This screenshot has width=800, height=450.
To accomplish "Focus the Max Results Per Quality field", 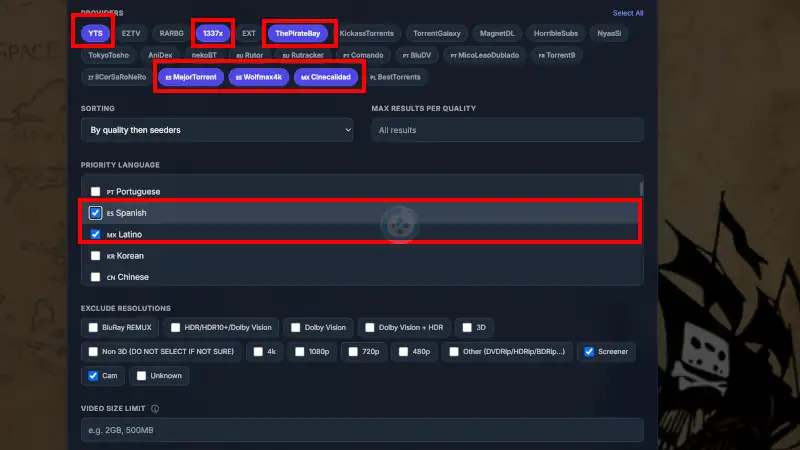I will [x=507, y=130].
